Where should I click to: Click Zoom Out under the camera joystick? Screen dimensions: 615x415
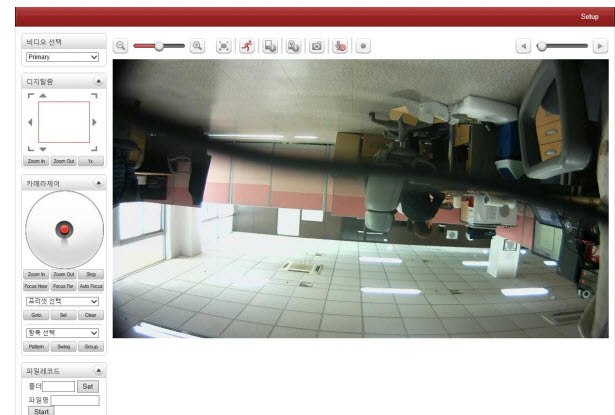click(64, 274)
